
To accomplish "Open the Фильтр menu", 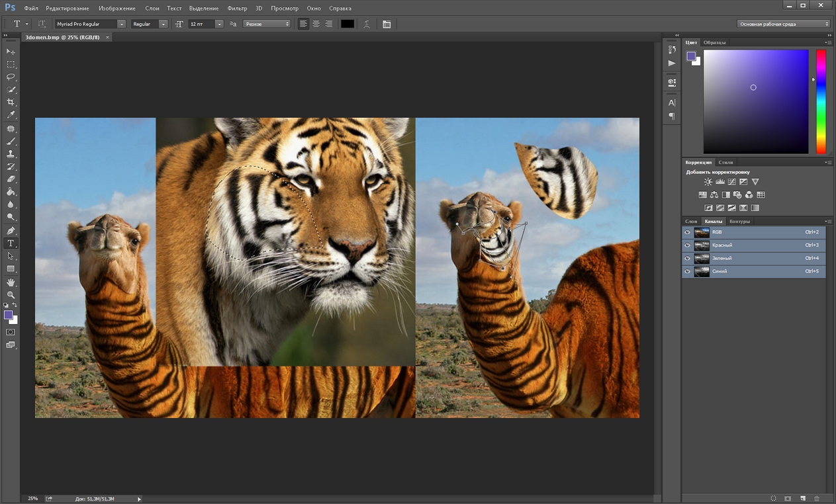I will click(237, 9).
